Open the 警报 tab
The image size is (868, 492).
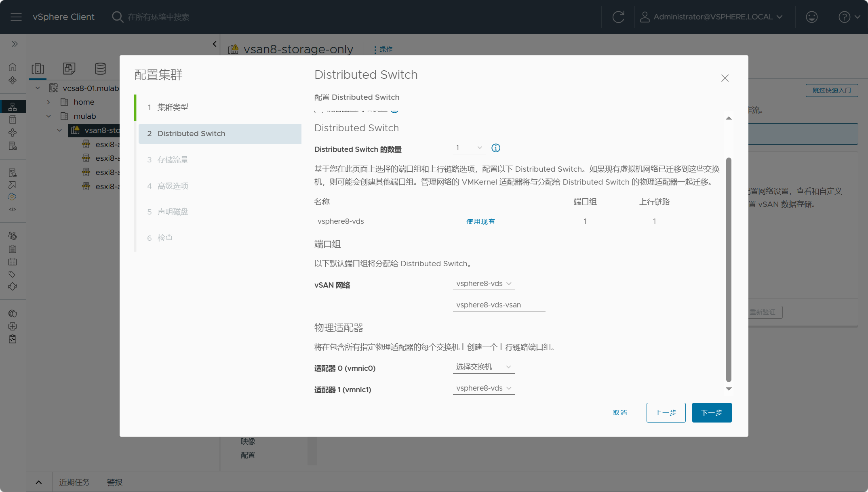(115, 482)
